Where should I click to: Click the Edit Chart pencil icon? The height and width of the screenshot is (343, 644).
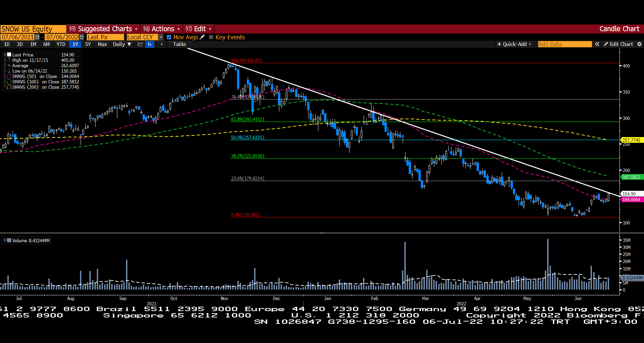tap(606, 44)
